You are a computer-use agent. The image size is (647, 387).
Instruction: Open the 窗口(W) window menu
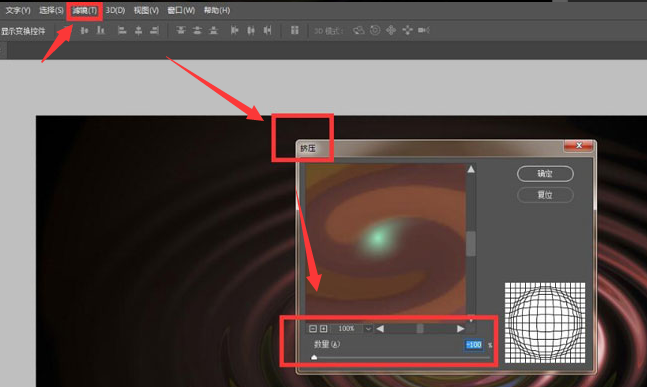tap(181, 10)
